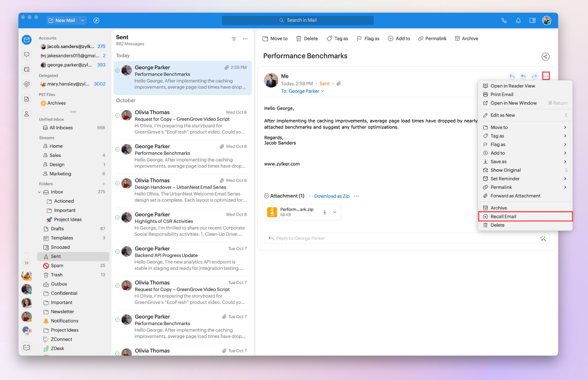
Task: Click the lightning quick actions icon
Action: (96, 20)
